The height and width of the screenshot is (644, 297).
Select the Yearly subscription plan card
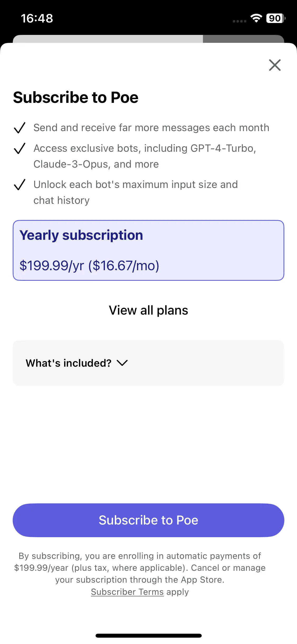148,250
